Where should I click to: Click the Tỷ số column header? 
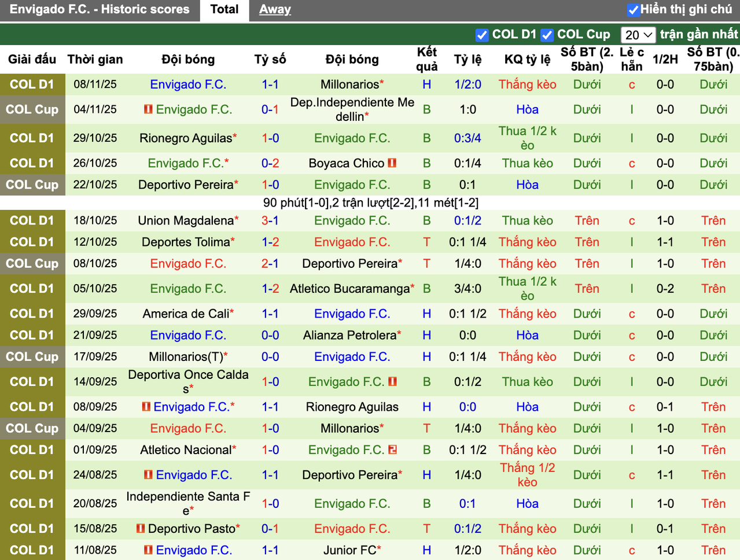click(270, 59)
